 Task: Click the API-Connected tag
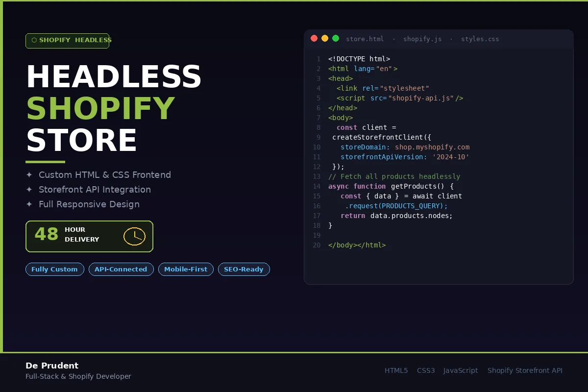121,269
